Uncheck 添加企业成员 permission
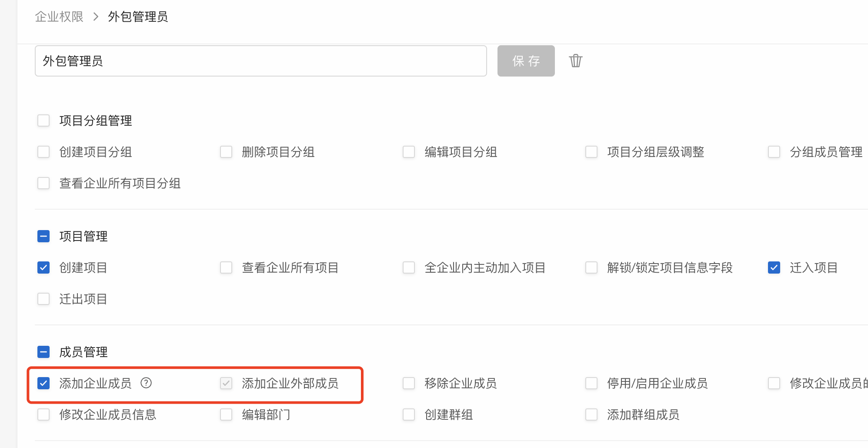The width and height of the screenshot is (868, 448). pos(43,383)
